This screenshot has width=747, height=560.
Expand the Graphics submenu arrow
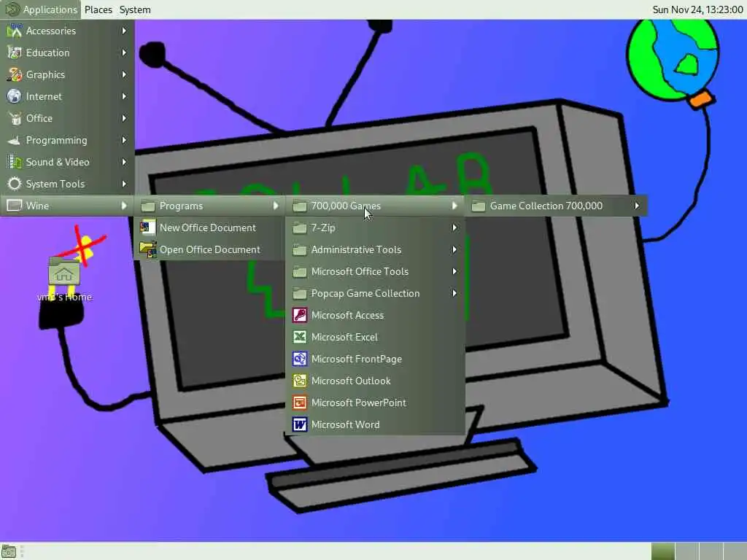click(x=124, y=75)
